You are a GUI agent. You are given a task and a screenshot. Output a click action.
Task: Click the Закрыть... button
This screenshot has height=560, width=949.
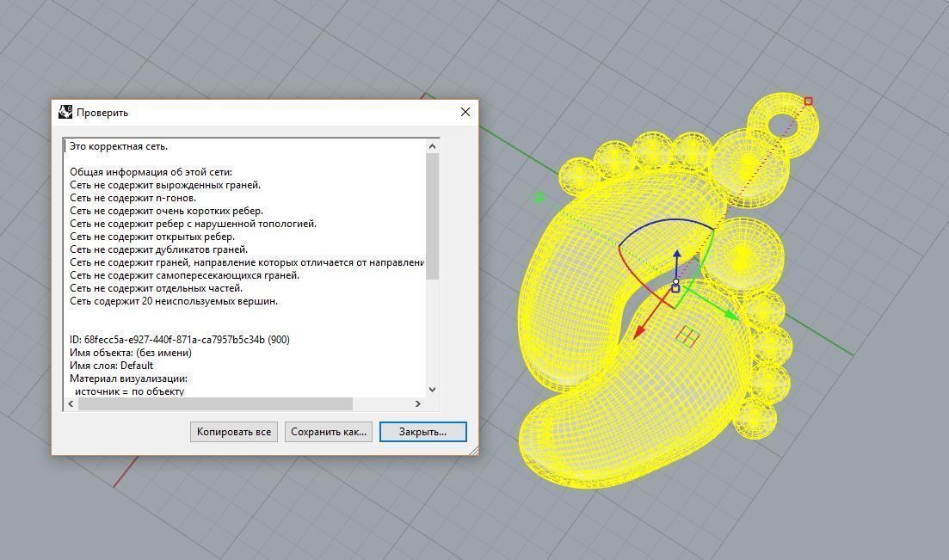coord(423,432)
